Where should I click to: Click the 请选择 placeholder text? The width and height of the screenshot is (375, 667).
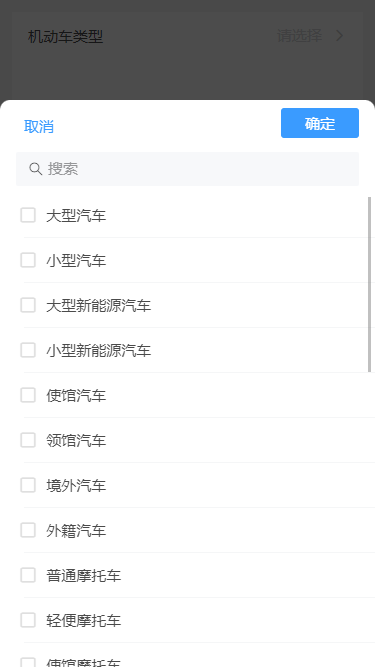coord(299,36)
